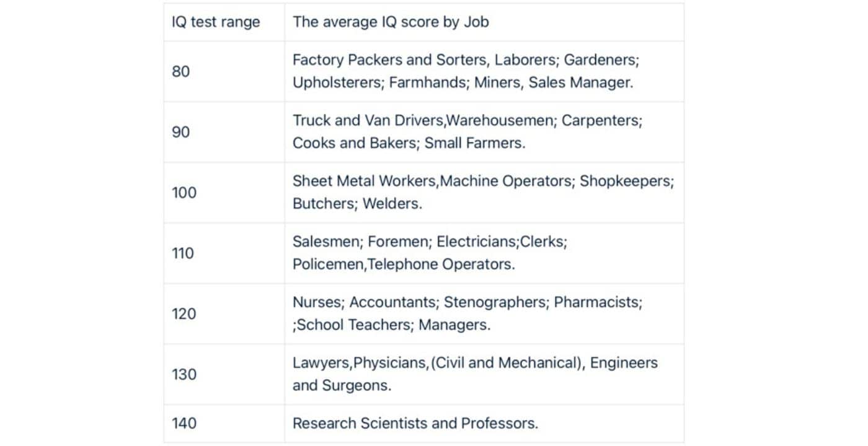Click the IQ value 110 cell
This screenshot has width=868, height=446.
(x=224, y=253)
